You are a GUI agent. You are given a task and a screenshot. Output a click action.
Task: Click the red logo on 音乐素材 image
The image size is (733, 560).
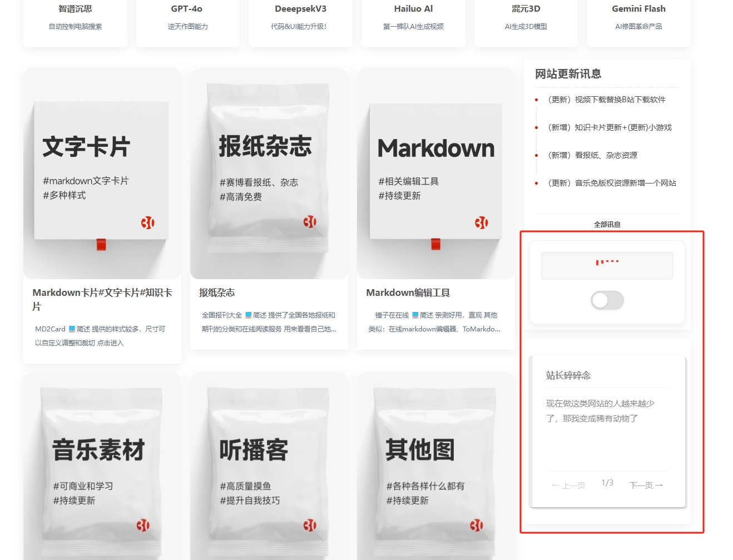(x=143, y=526)
